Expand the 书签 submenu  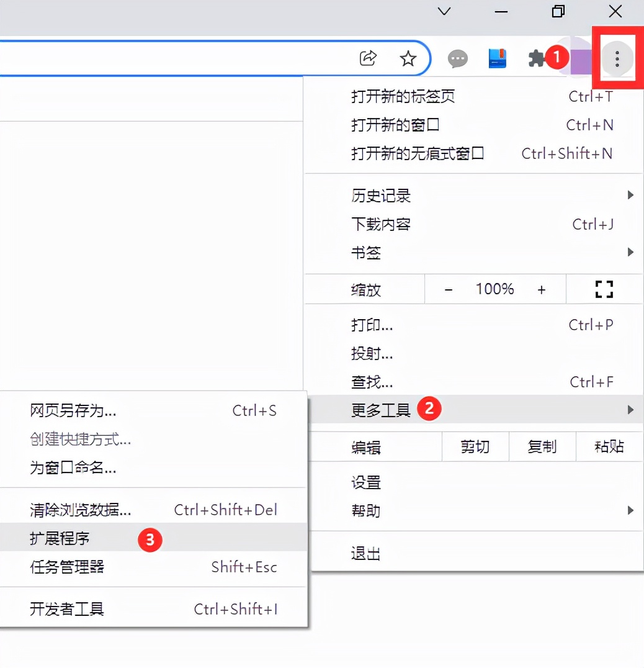473,253
